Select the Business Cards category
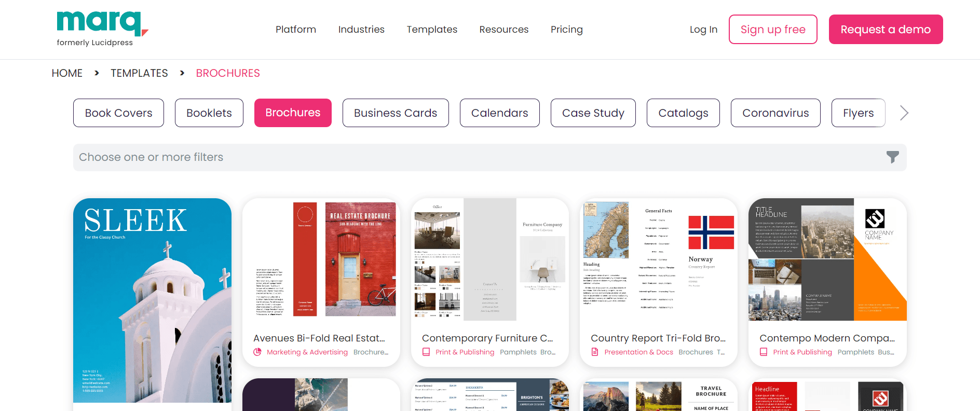The image size is (980, 411). 396,113
